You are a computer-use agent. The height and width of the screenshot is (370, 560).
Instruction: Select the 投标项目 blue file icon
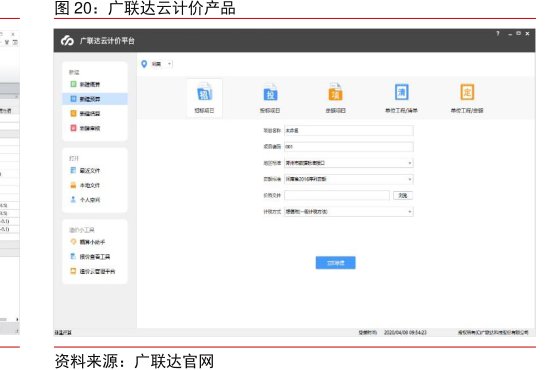[x=270, y=93]
